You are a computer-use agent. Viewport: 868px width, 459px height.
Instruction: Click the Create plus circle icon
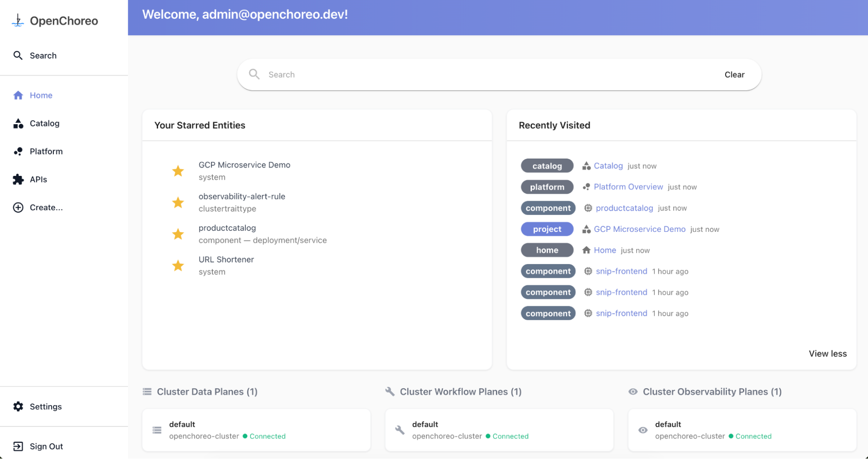point(18,208)
